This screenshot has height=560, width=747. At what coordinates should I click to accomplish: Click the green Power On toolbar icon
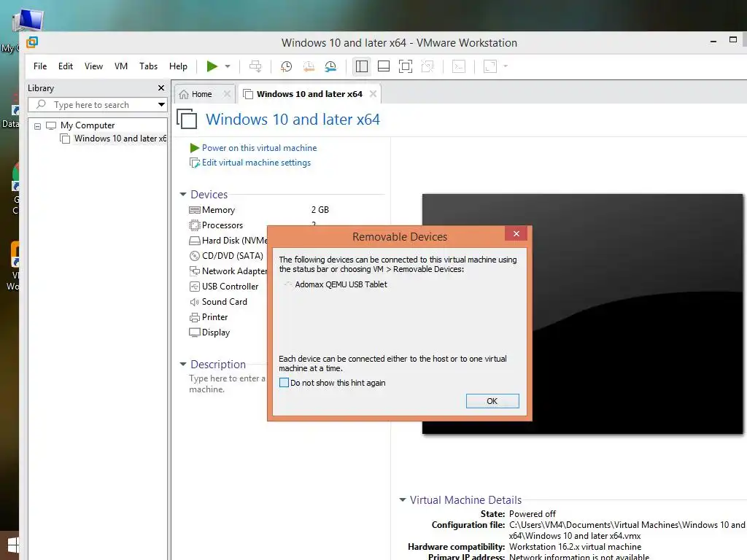[x=212, y=66]
